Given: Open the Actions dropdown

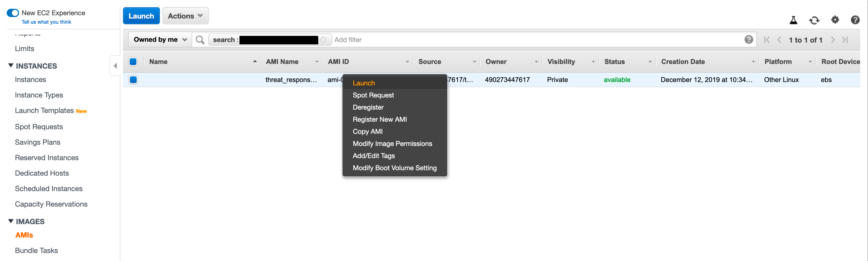Looking at the screenshot, I should 185,16.
